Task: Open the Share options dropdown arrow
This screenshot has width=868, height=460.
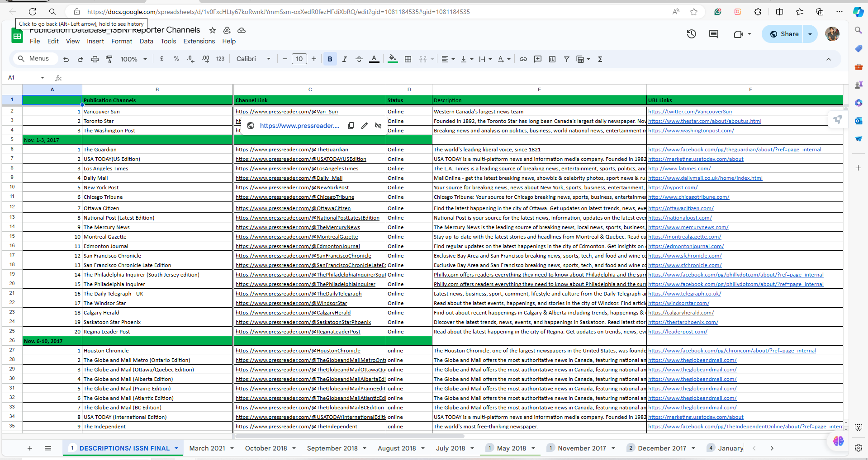Action: [x=810, y=34]
